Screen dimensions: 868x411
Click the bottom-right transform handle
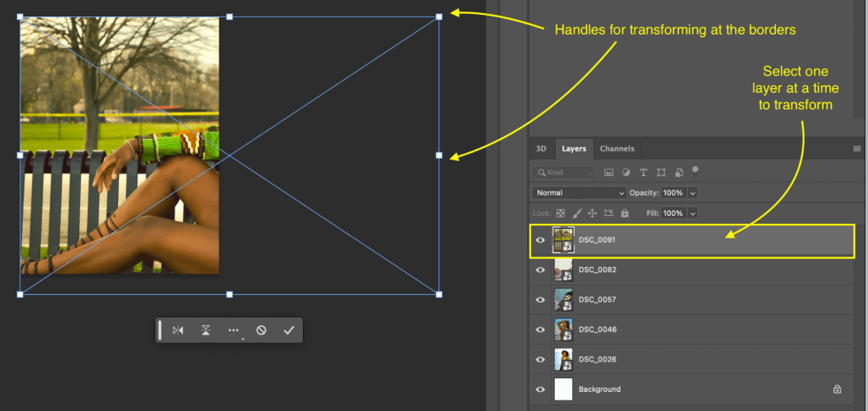[x=439, y=294]
